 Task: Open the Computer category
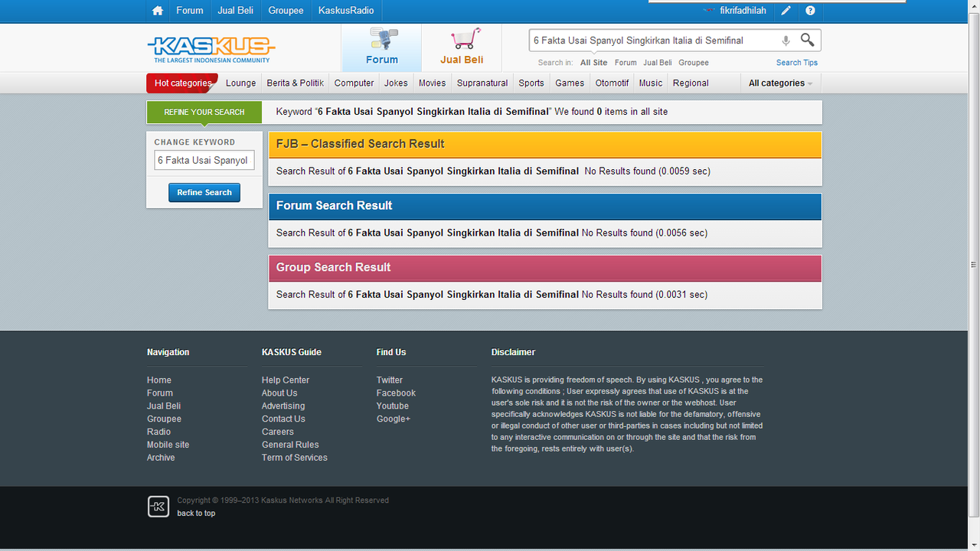tap(354, 83)
